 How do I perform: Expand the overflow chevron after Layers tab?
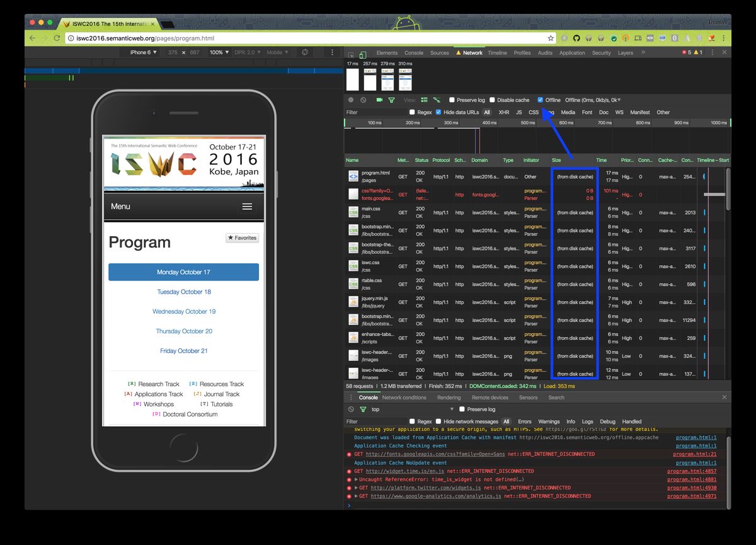point(643,53)
